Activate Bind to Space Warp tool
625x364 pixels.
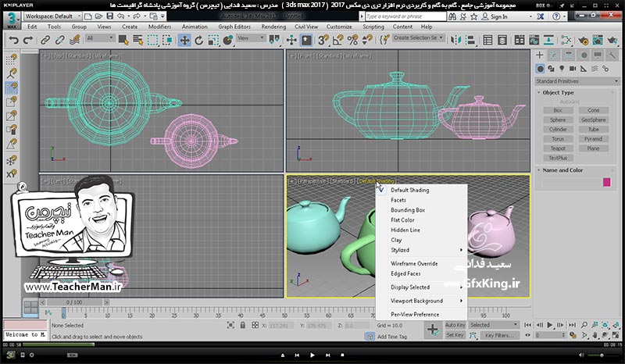74,41
